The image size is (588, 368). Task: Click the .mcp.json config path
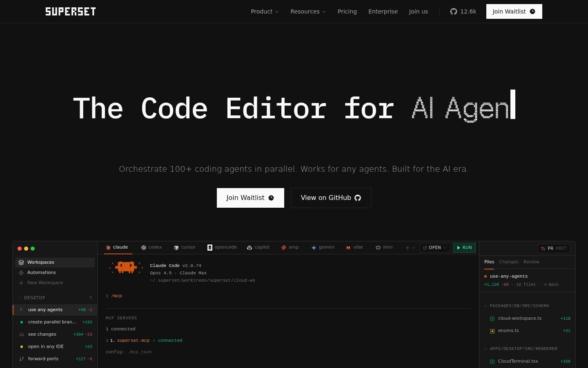[139, 352]
